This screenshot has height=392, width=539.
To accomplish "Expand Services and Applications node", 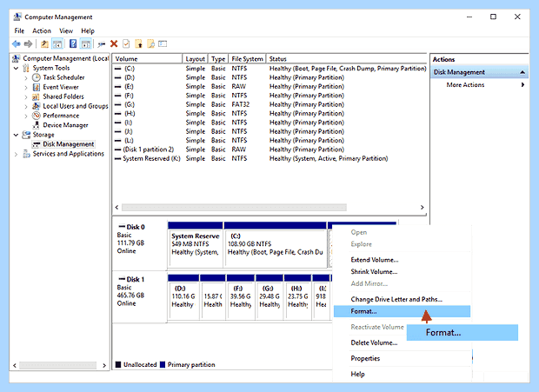I will 16,154.
